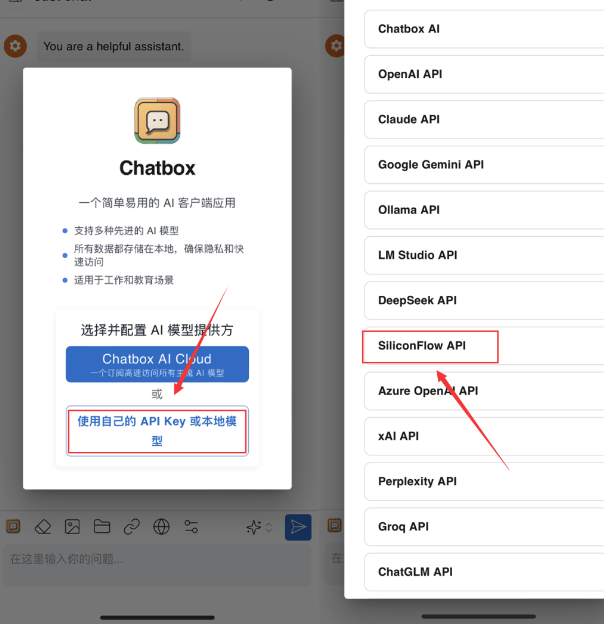Click the eraser clear-conversation icon
This screenshot has height=624, width=604.
coord(43,527)
